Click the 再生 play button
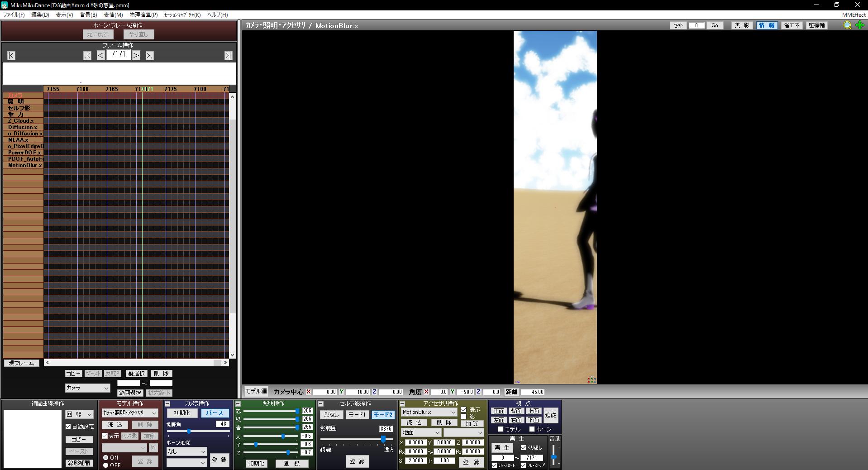This screenshot has width=868, height=470. click(x=502, y=448)
